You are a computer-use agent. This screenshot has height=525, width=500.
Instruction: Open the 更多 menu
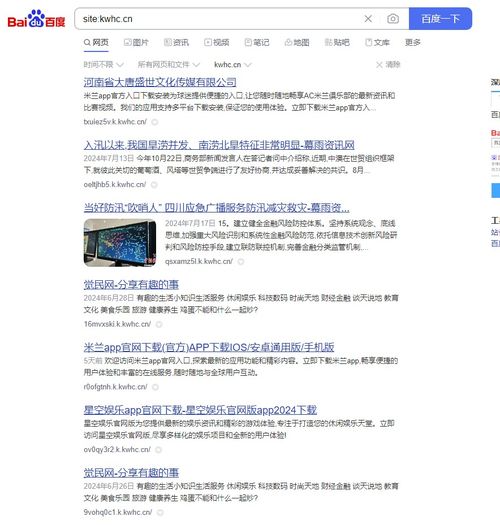(x=413, y=43)
